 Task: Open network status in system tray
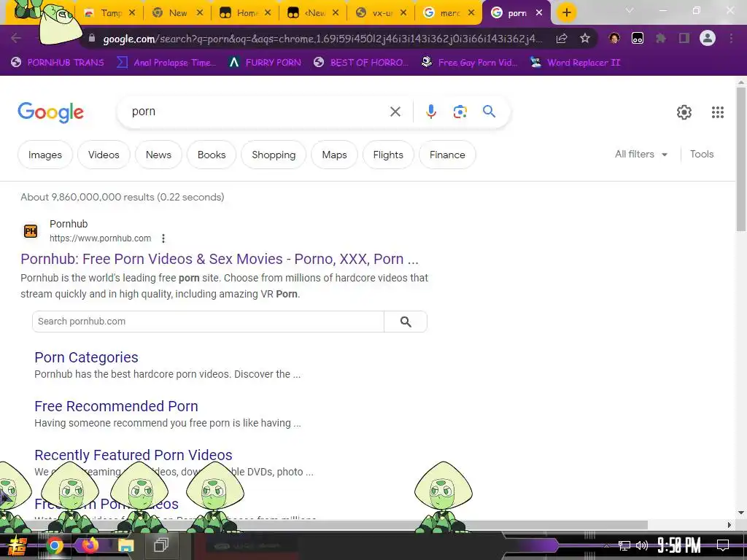[624, 545]
